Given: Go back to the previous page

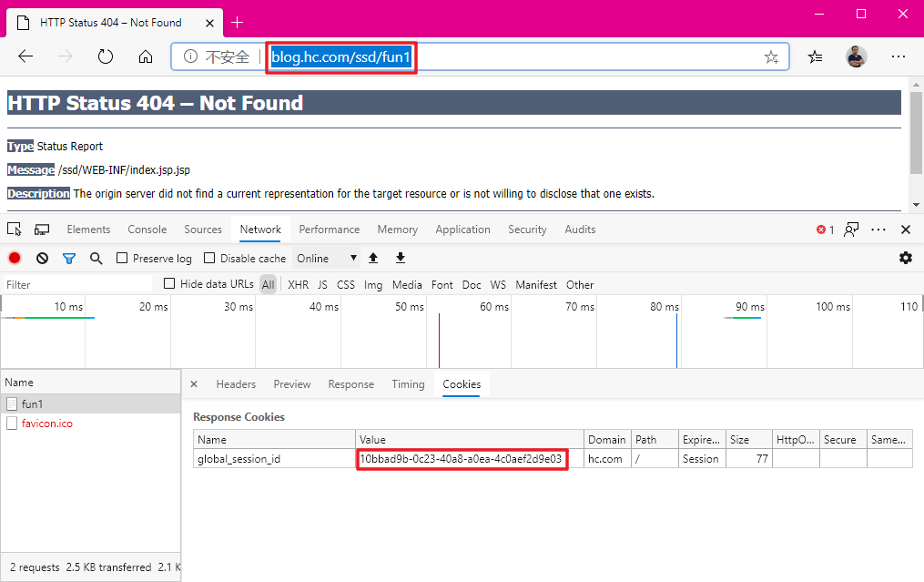Looking at the screenshot, I should coord(25,56).
